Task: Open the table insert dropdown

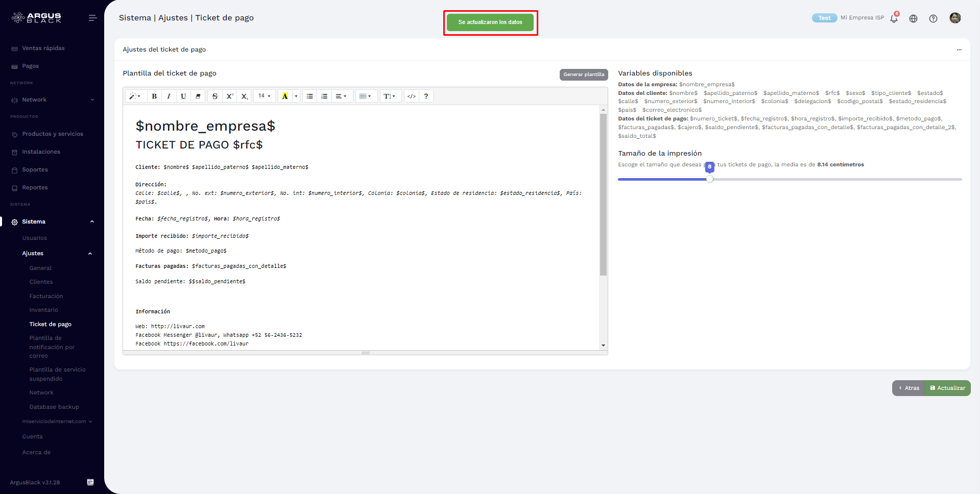Action: [x=366, y=96]
